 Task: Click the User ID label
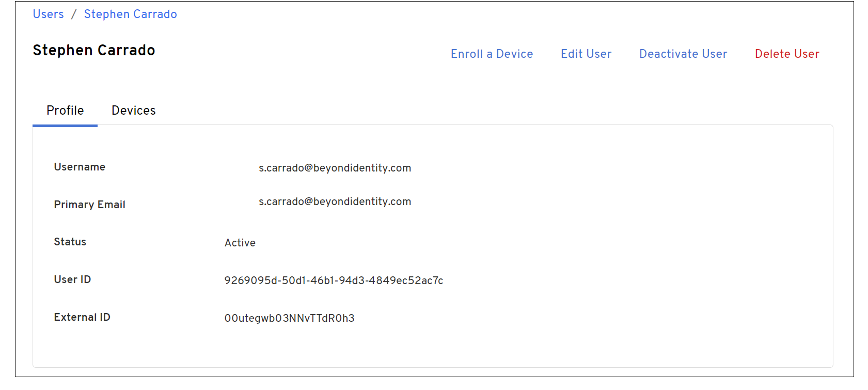click(72, 279)
